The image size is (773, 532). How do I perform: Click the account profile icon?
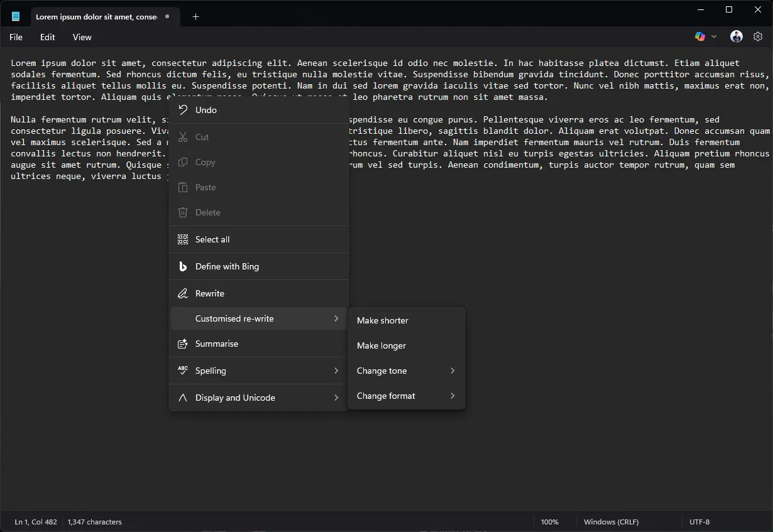click(x=735, y=36)
